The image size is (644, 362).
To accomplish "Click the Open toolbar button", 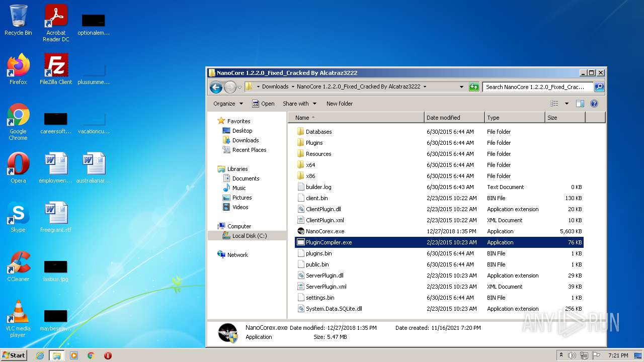I will [263, 104].
